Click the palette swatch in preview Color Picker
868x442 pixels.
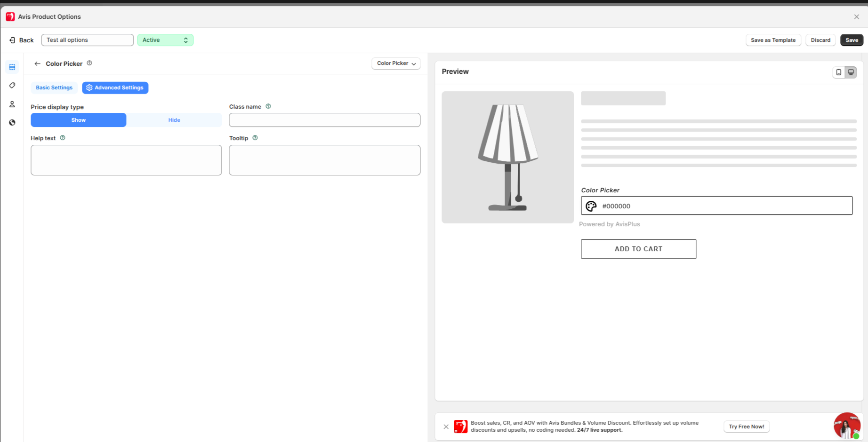point(591,206)
